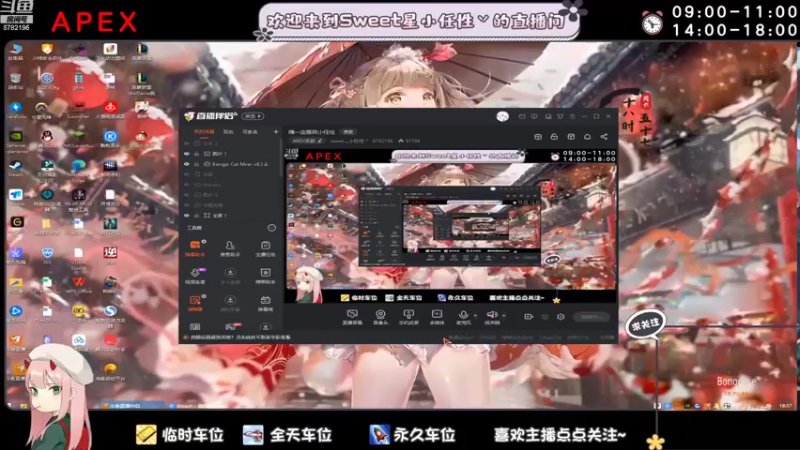The width and height of the screenshot is (800, 450).
Task: Open speaker dropdown arrow
Action: 504,315
